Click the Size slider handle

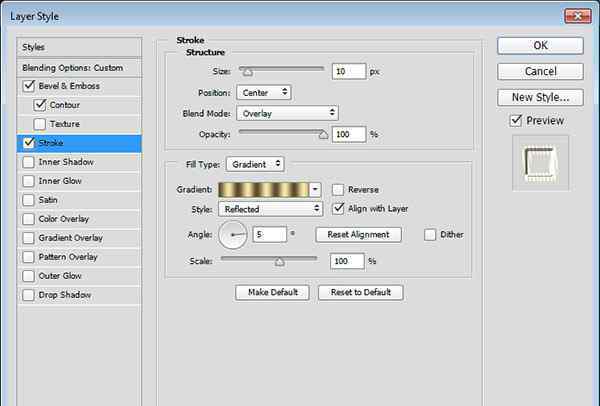pos(248,72)
